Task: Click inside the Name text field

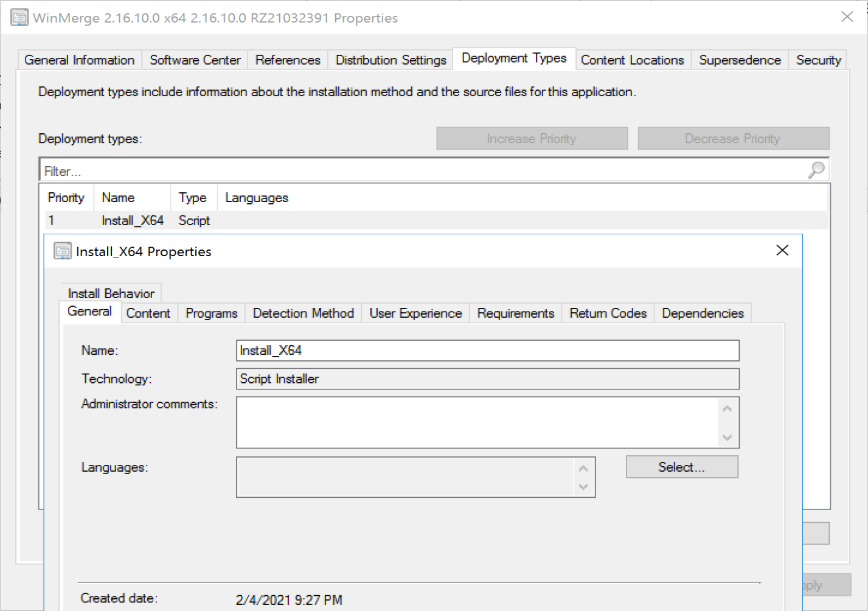Action: [487, 351]
